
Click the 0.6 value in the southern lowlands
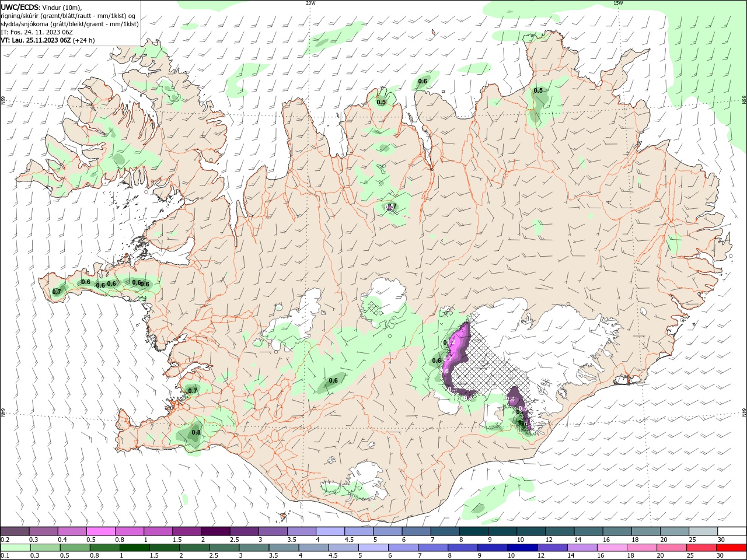(333, 380)
